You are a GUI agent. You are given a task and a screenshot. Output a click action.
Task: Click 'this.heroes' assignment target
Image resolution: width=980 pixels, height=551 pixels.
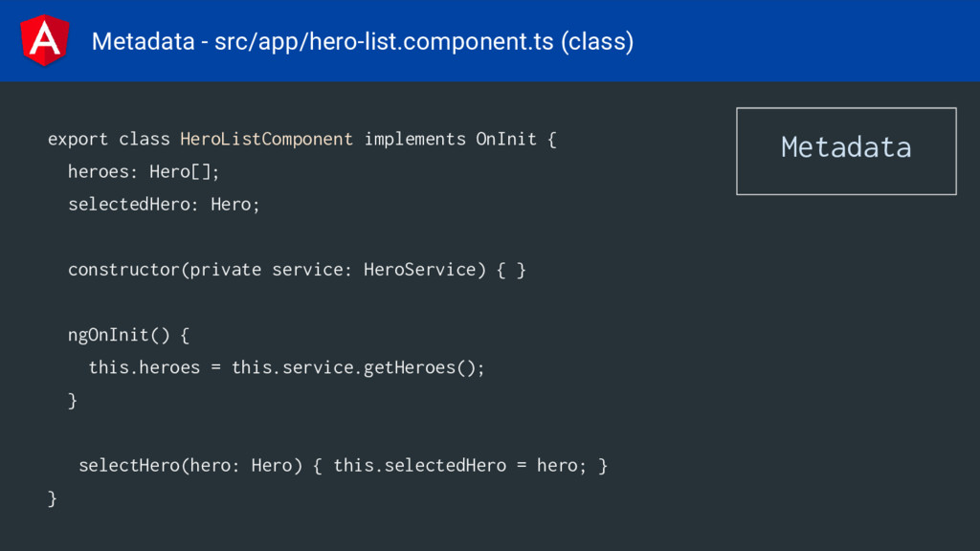(145, 367)
